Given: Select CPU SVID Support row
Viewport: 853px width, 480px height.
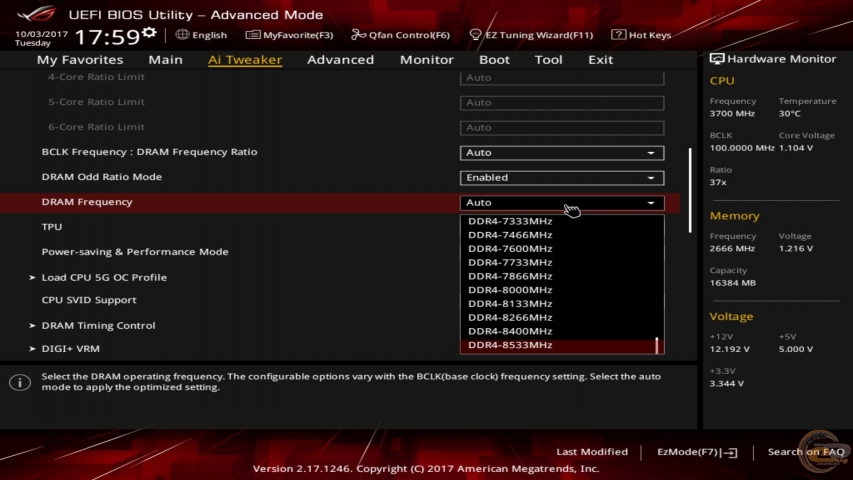Looking at the screenshot, I should pos(89,300).
